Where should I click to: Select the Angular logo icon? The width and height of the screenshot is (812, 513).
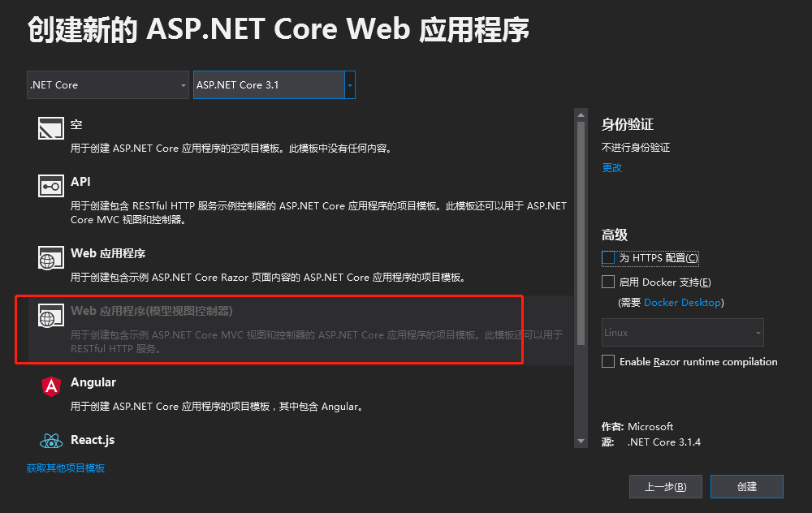[51, 386]
